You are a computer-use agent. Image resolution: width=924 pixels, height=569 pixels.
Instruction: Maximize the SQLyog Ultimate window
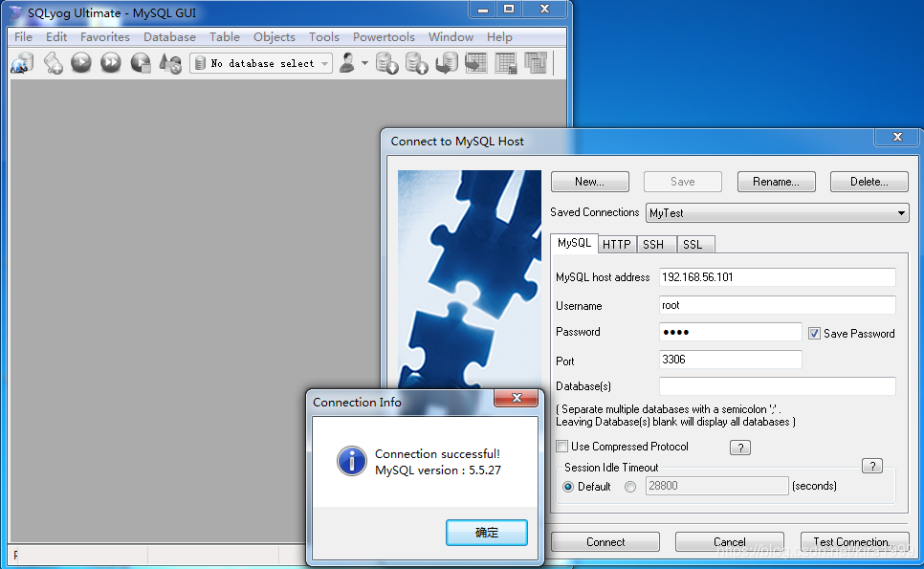[x=509, y=10]
